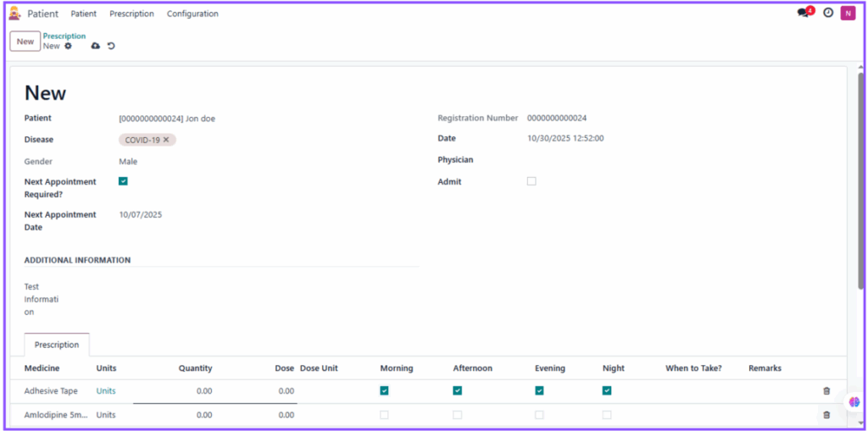The height and width of the screenshot is (431, 868).
Task: Toggle Morning checkbox for Adhesive Tape
Action: pos(384,391)
